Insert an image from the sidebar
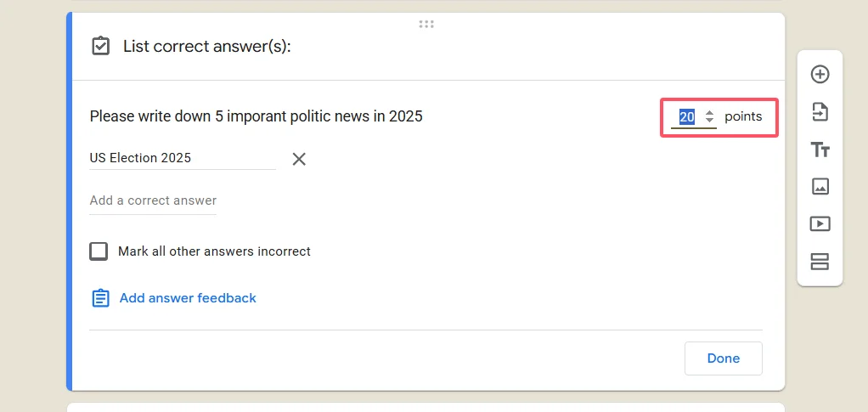The image size is (868, 412). pyautogui.click(x=820, y=187)
